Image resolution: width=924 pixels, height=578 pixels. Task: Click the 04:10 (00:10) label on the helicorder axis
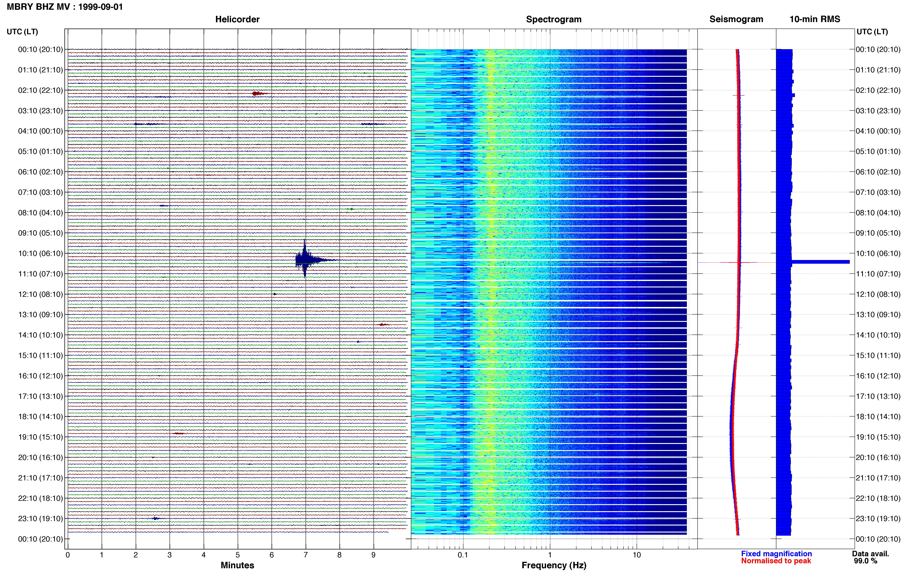(x=41, y=131)
